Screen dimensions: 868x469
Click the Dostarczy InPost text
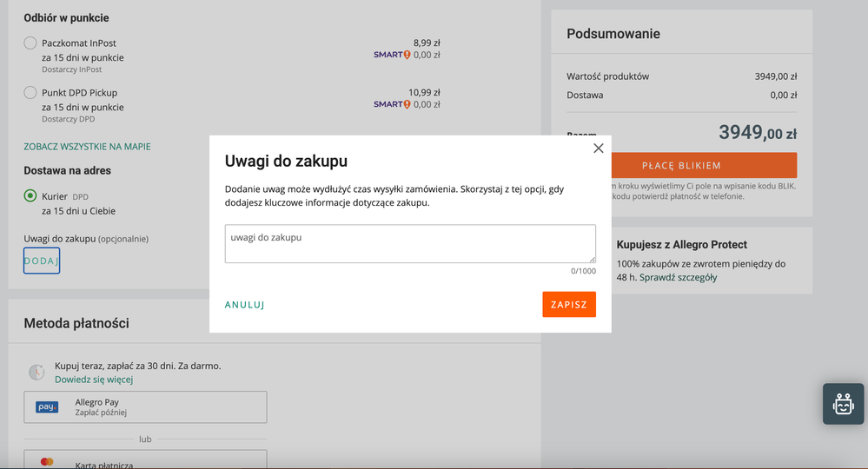pyautogui.click(x=72, y=69)
